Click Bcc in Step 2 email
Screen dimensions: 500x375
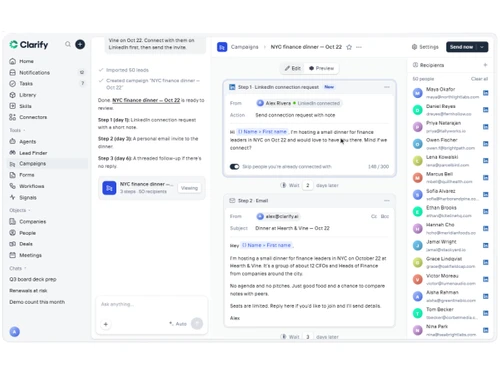click(x=385, y=216)
